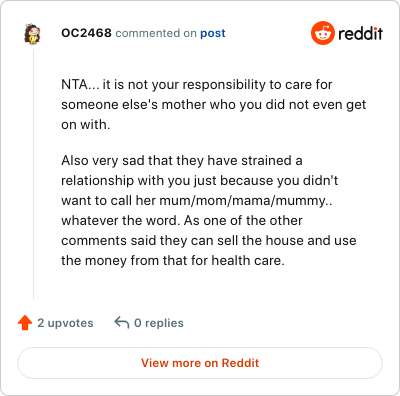Upvote the comment with the orange arrow
Screen dimensions: 400x396
click(x=25, y=323)
